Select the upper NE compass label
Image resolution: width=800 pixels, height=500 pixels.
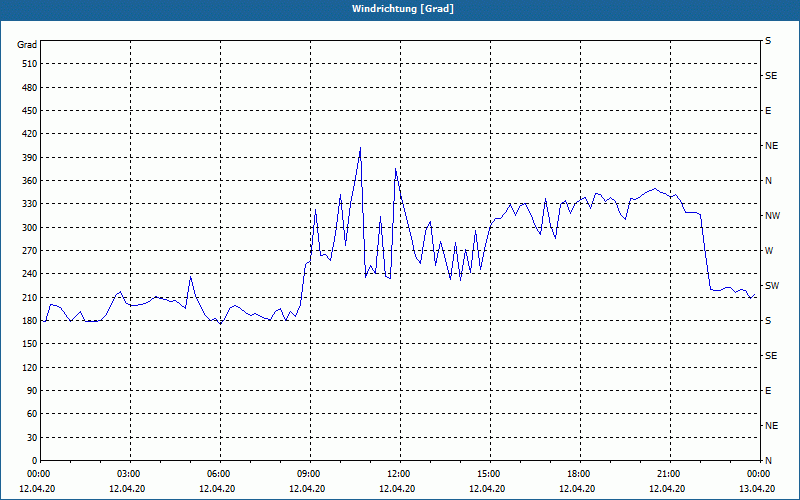771,146
